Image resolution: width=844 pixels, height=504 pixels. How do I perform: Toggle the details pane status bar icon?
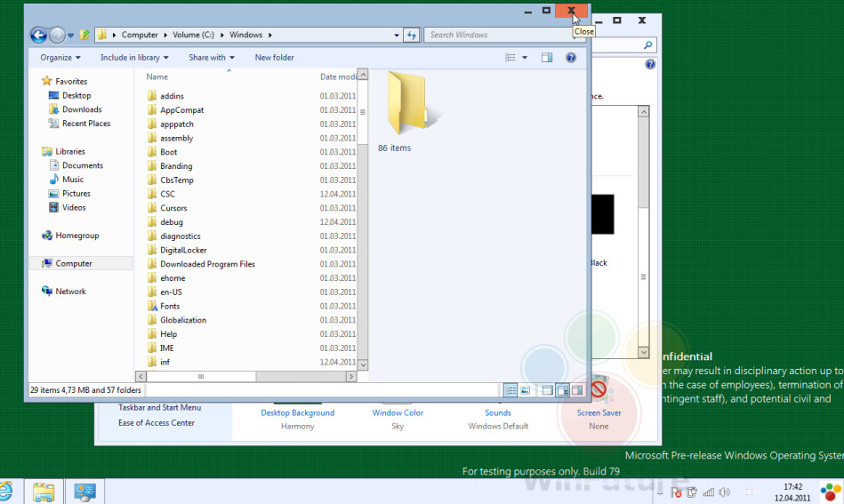[x=562, y=390]
